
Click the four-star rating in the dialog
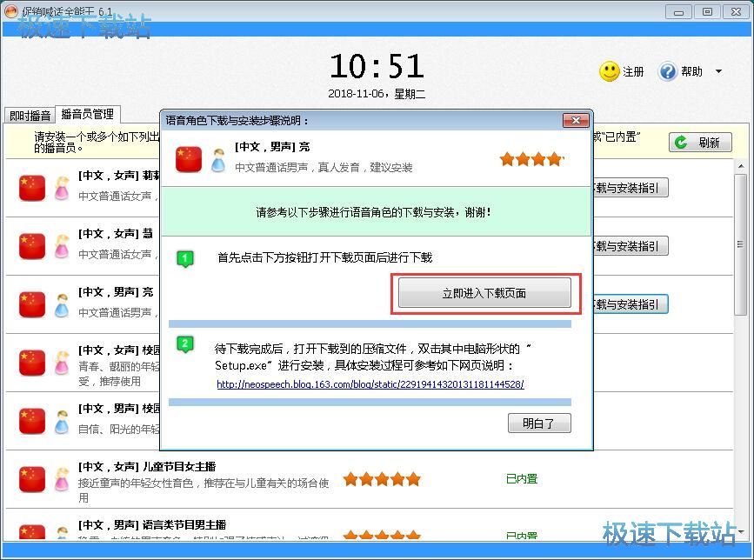[532, 159]
